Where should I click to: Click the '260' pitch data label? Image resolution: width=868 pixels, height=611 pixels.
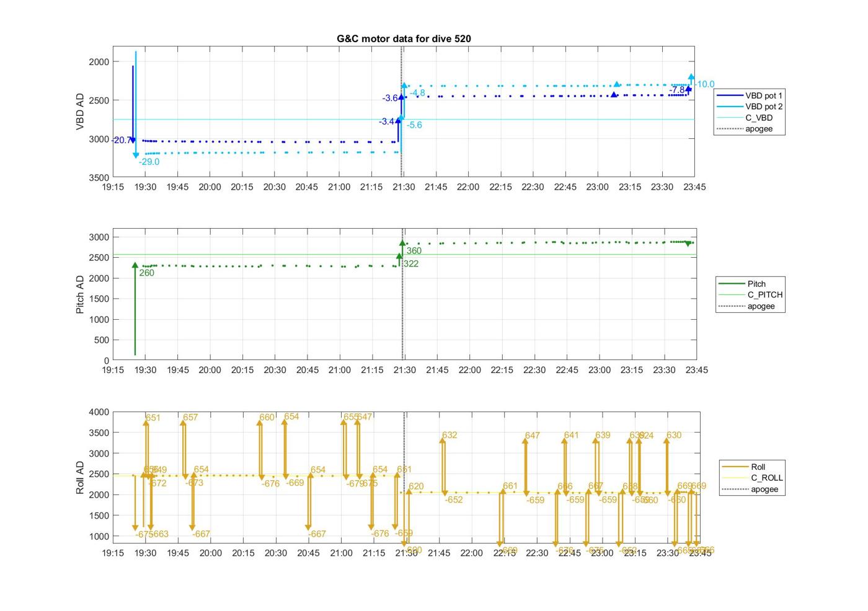click(x=147, y=273)
